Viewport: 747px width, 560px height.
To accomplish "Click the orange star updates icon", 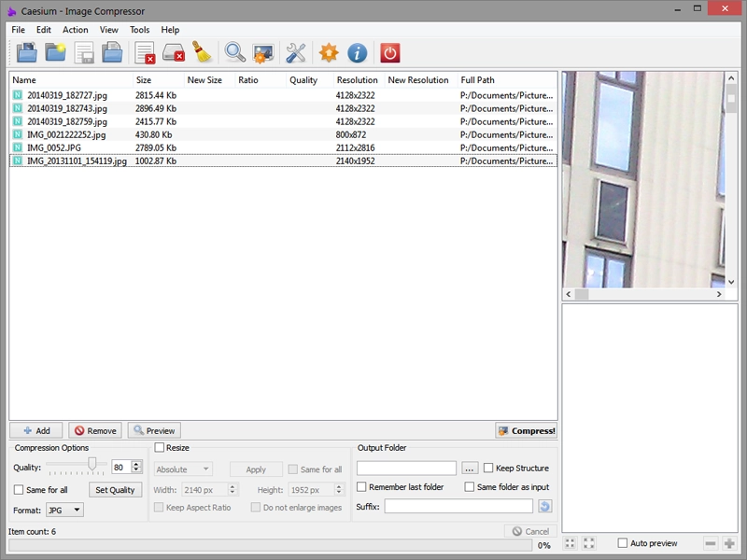I will (329, 52).
